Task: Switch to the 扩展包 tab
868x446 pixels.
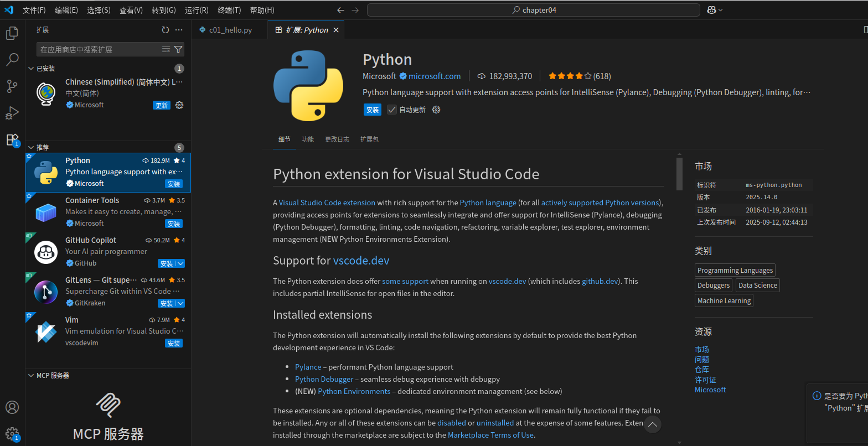Action: tap(369, 139)
